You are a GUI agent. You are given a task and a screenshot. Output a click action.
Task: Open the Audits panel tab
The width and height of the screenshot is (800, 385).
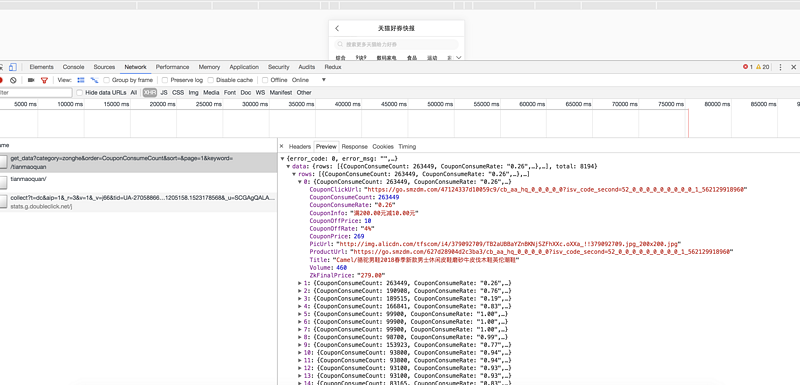pyautogui.click(x=307, y=67)
